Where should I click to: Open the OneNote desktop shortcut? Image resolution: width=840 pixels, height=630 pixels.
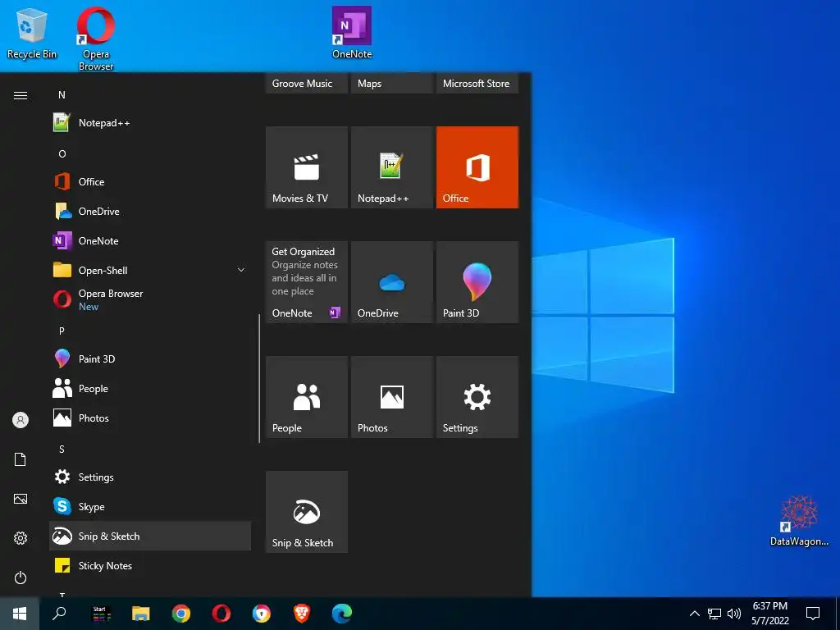(351, 33)
